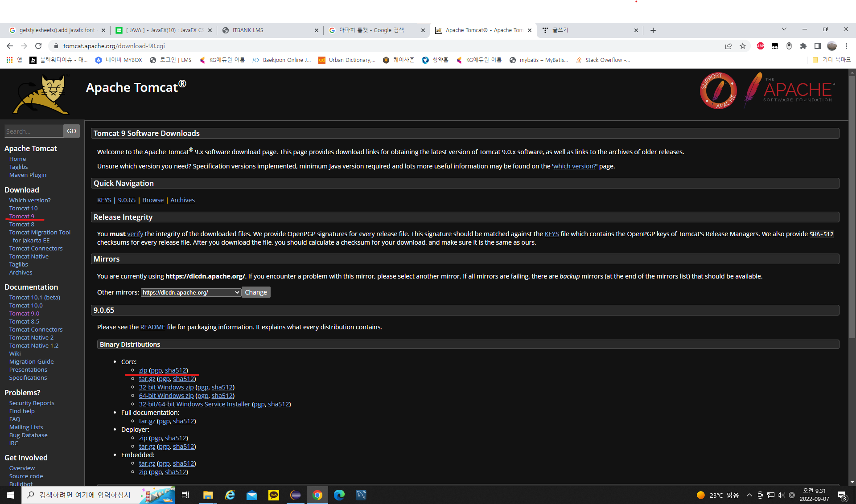Screen dimensions: 856x504
Task: Click the bookmark star icon in address bar
Action: point(743,46)
